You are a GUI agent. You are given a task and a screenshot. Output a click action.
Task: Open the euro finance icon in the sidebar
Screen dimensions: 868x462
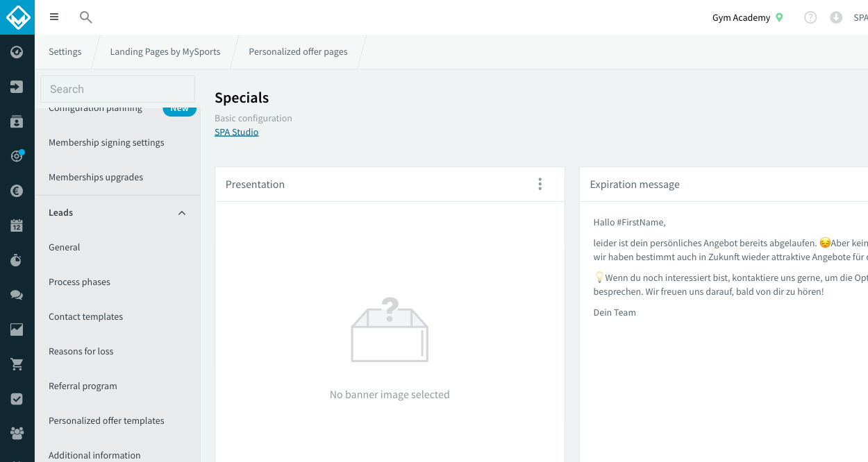17,191
